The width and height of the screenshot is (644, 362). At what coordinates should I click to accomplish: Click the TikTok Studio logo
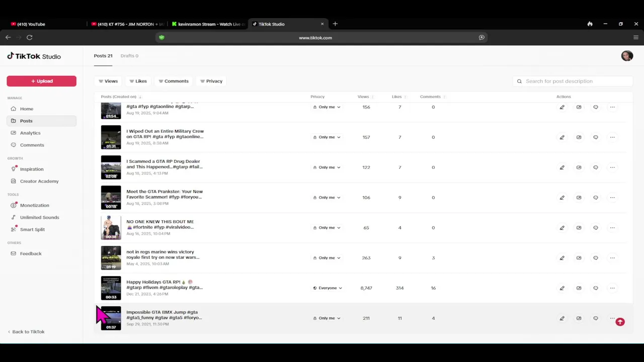click(34, 56)
